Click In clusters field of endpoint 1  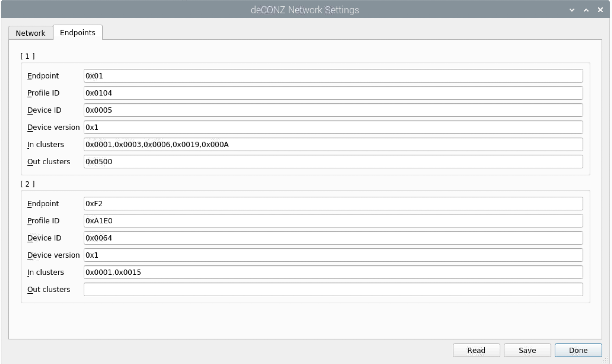(x=333, y=144)
